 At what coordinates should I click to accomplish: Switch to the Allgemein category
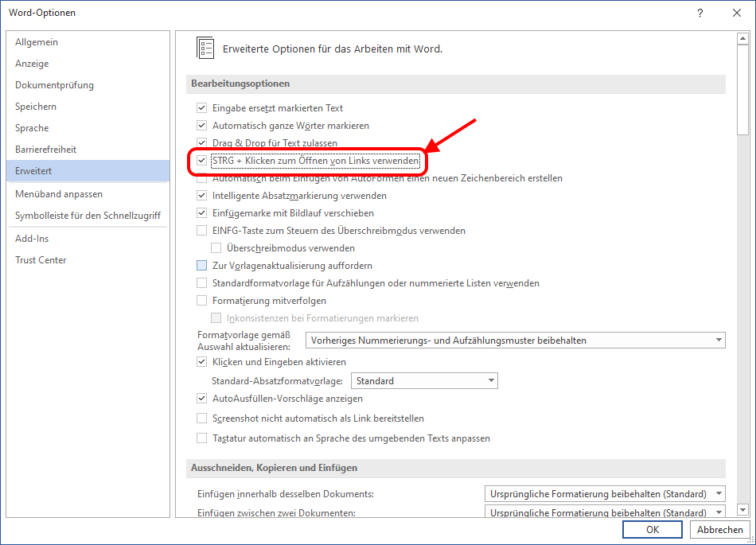(37, 41)
